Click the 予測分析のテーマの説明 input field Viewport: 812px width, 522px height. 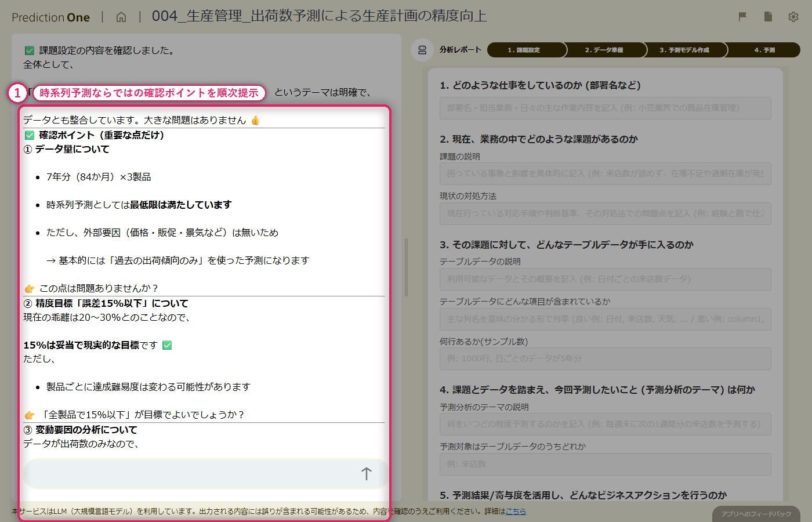click(x=606, y=424)
